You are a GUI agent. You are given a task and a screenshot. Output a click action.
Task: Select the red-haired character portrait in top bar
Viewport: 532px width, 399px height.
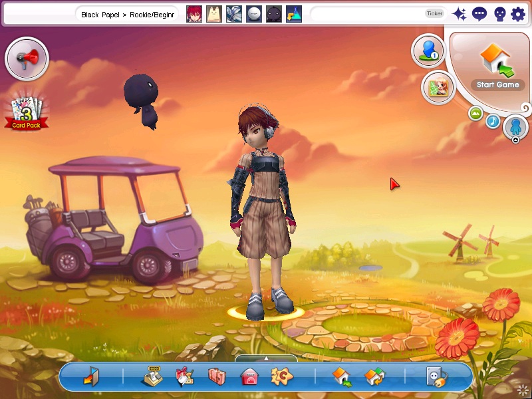pos(194,14)
